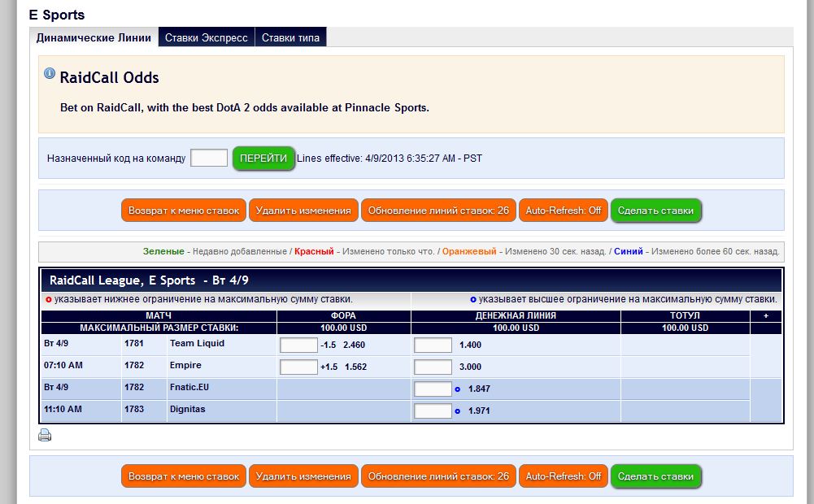Click the Dignitas team name
This screenshot has height=504, width=814.
click(187, 409)
